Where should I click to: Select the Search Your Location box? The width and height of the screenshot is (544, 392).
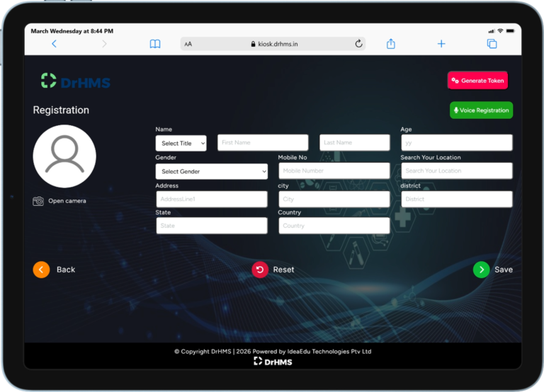(456, 171)
